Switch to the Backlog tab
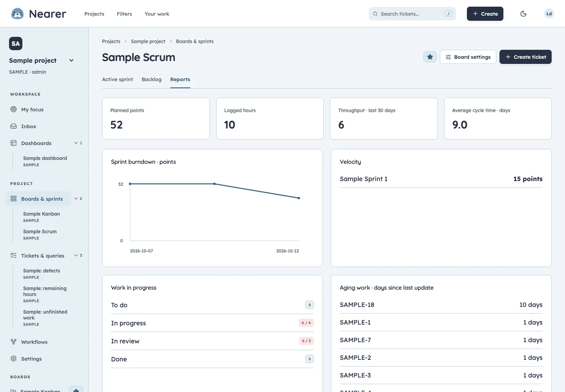 (151, 79)
